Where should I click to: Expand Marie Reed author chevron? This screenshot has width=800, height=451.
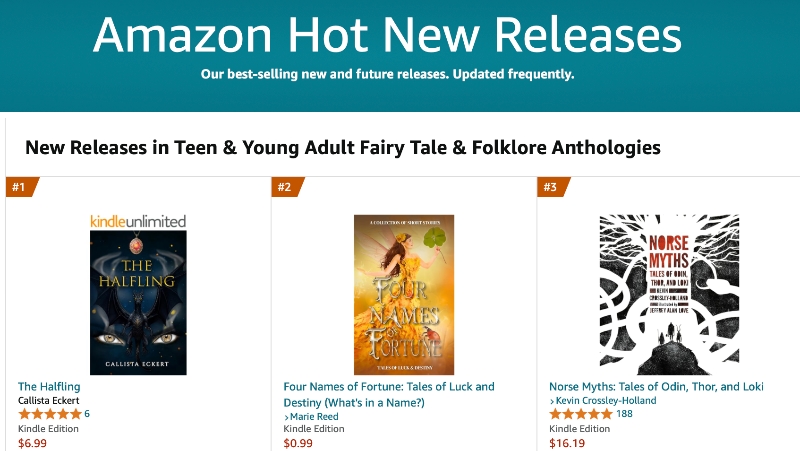click(x=287, y=417)
